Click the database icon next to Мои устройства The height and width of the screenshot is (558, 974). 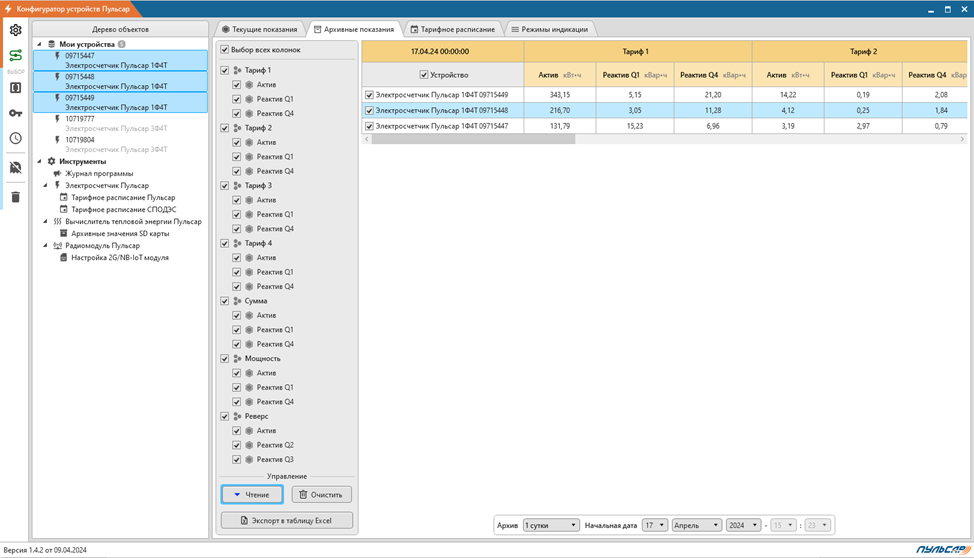pos(52,44)
